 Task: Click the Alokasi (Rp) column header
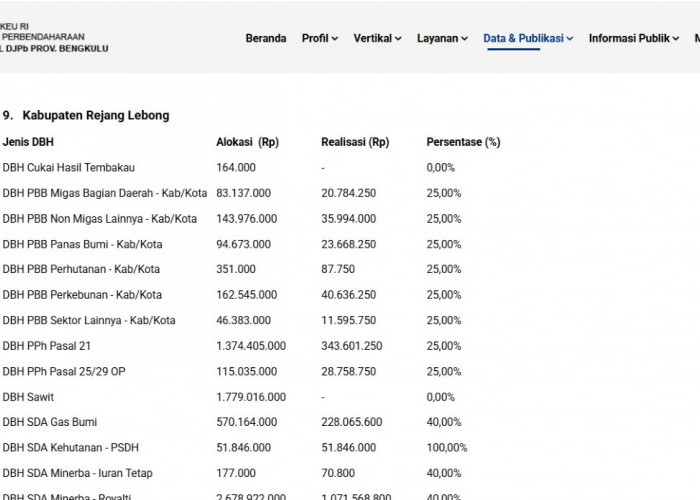point(248,142)
